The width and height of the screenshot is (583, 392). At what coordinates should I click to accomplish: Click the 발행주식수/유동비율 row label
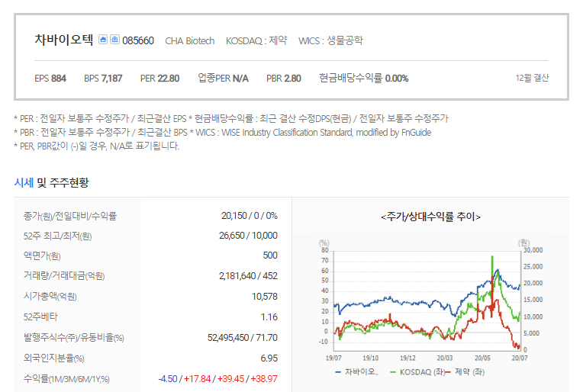(x=73, y=337)
